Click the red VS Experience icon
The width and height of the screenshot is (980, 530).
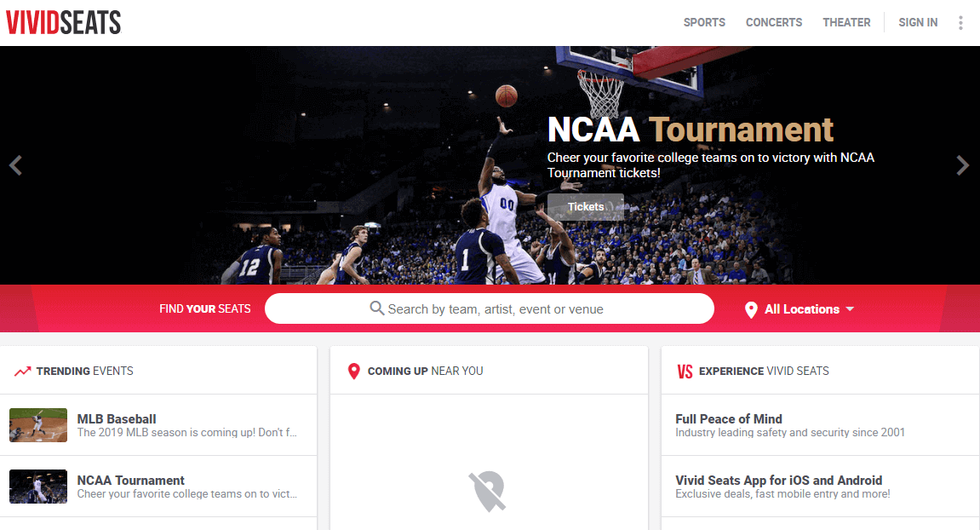685,372
